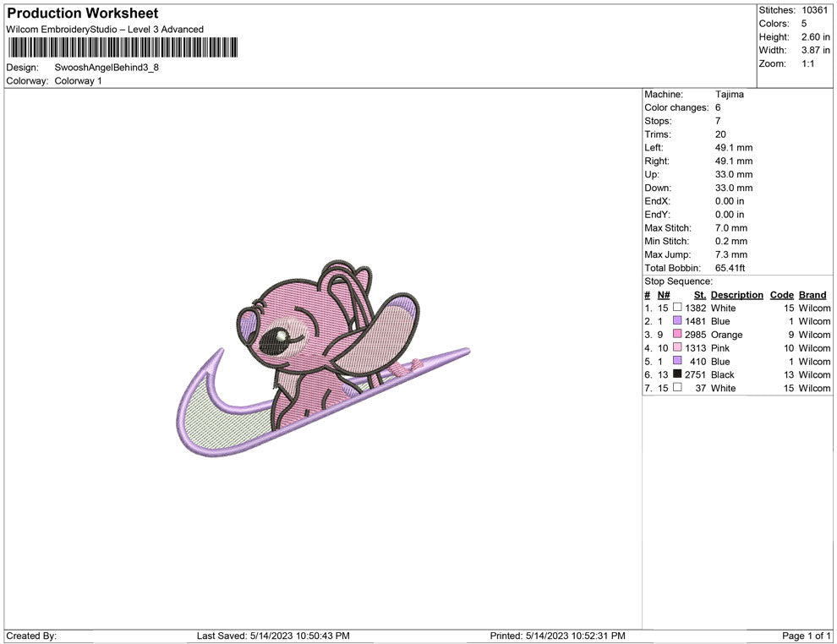Click design name SwooshAngelBehind3_8
Screen dimensions: 837x644
coord(107,68)
